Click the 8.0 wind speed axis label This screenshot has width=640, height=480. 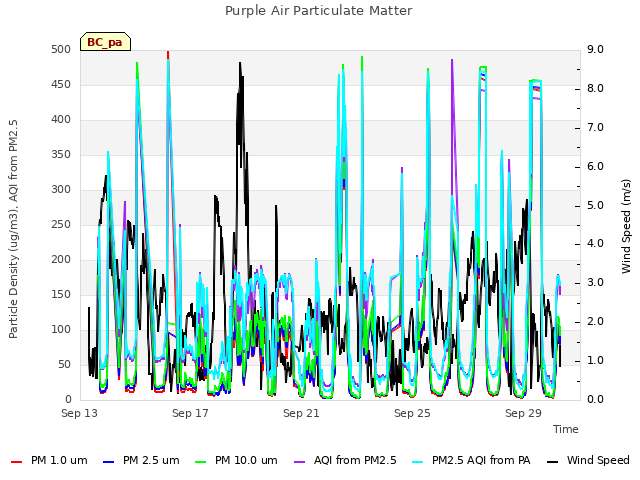595,89
